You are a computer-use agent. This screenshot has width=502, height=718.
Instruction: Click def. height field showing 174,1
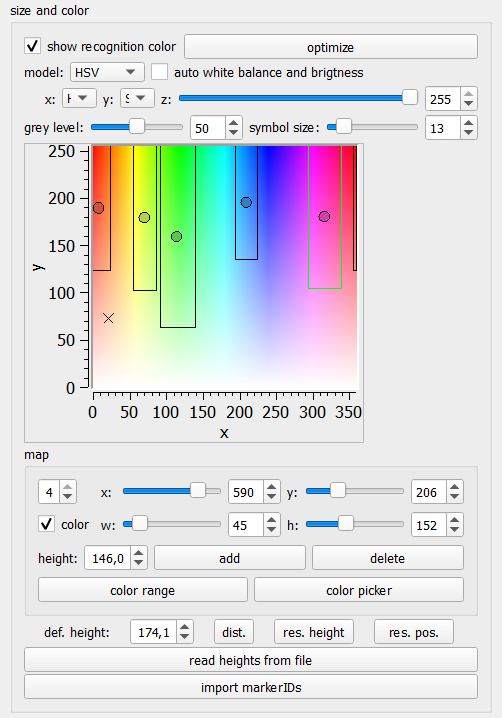[x=153, y=632]
